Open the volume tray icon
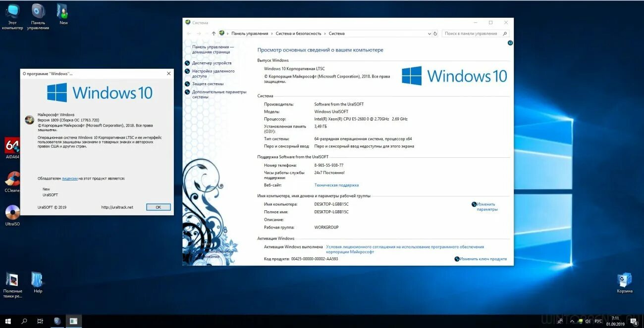 tap(588, 321)
